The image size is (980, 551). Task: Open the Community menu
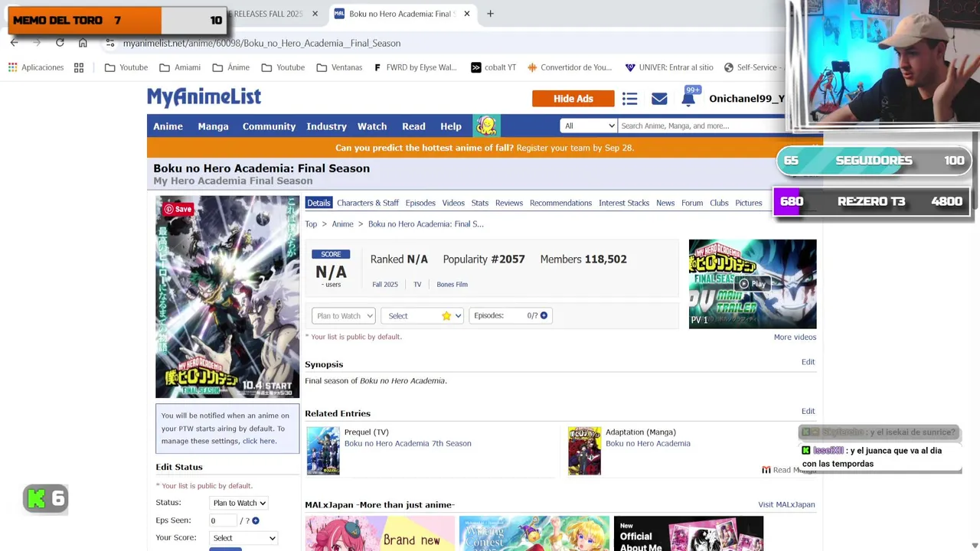tap(269, 126)
